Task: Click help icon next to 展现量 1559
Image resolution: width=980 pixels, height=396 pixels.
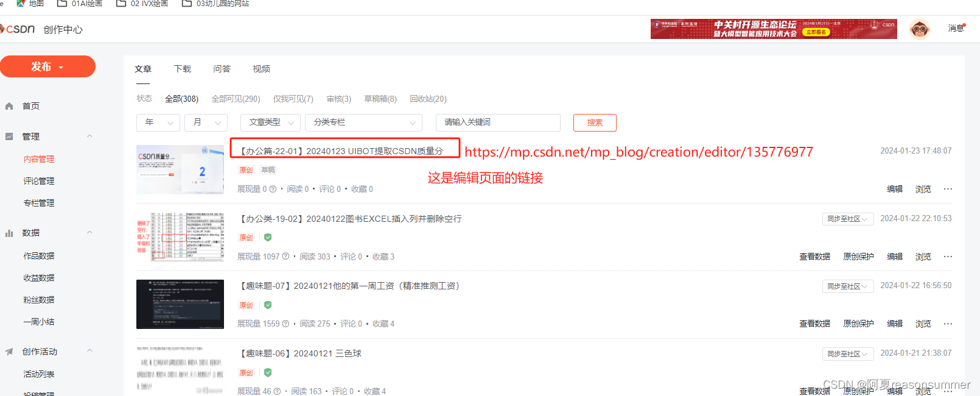Action: click(x=285, y=324)
